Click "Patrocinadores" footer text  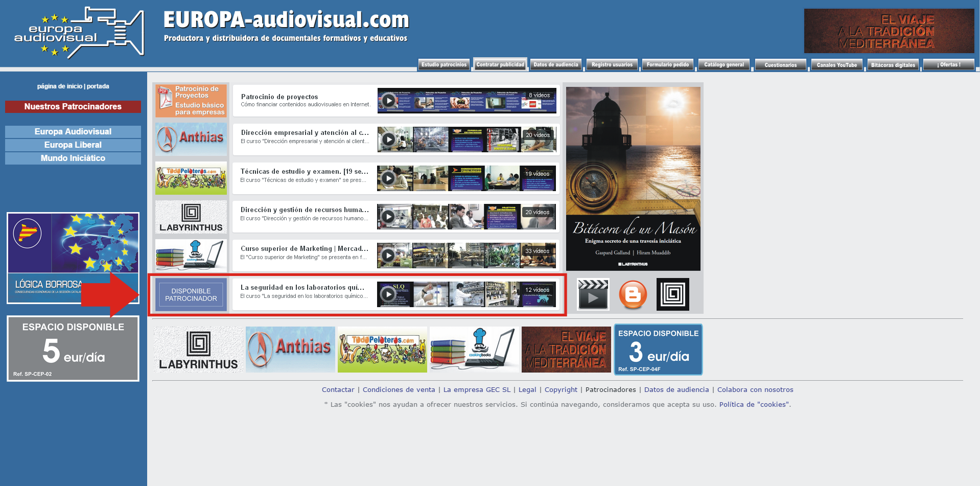pyautogui.click(x=611, y=389)
